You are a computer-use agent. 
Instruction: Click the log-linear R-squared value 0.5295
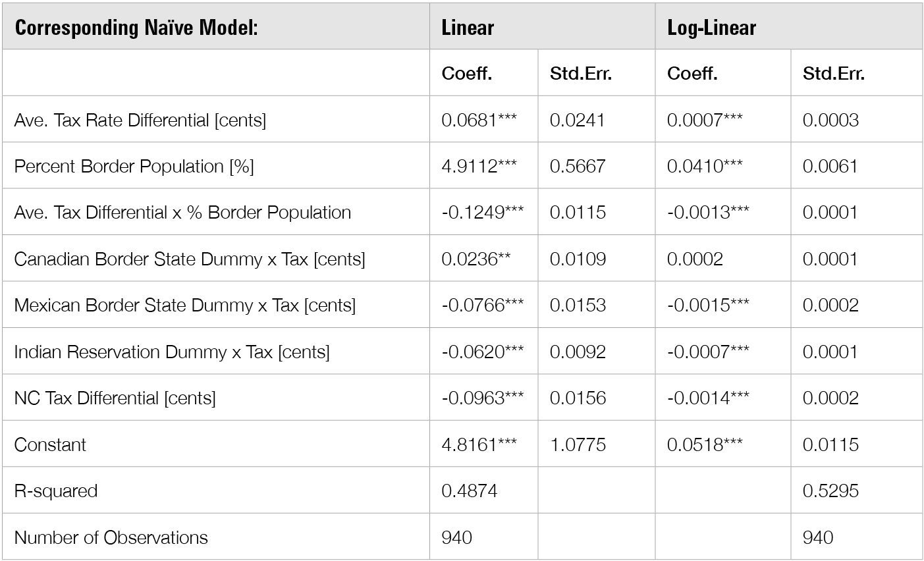(830, 491)
